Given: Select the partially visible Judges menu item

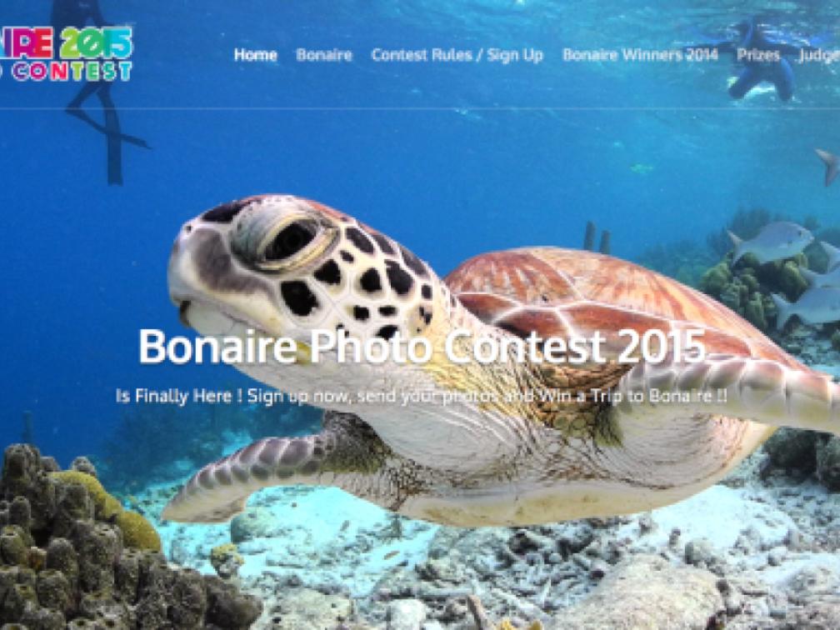Looking at the screenshot, I should click(819, 55).
